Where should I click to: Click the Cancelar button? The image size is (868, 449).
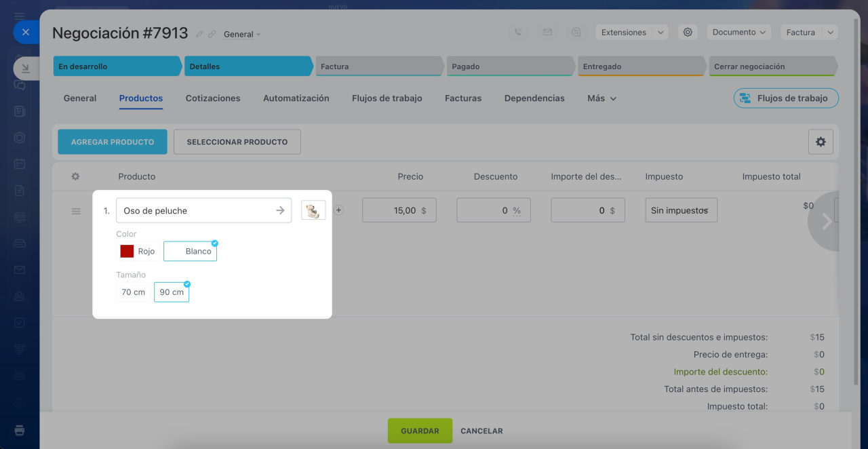click(481, 431)
